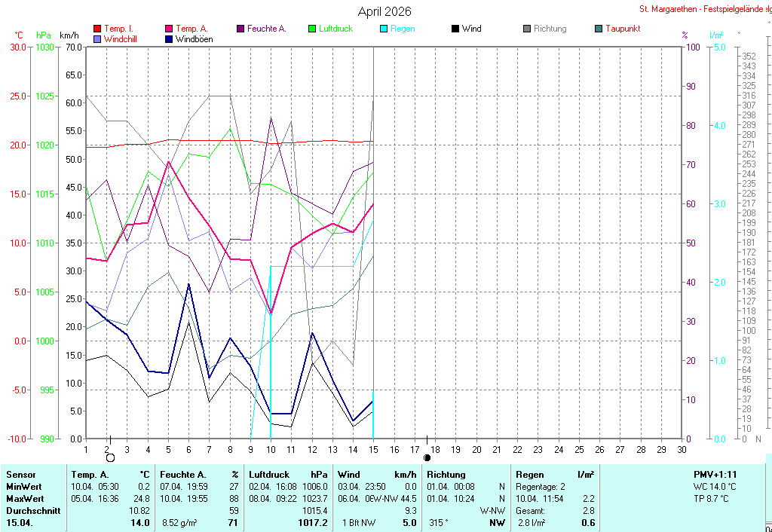Click the Durchschnitt row label
Viewport: 772px width, 532px height.
click(x=33, y=511)
